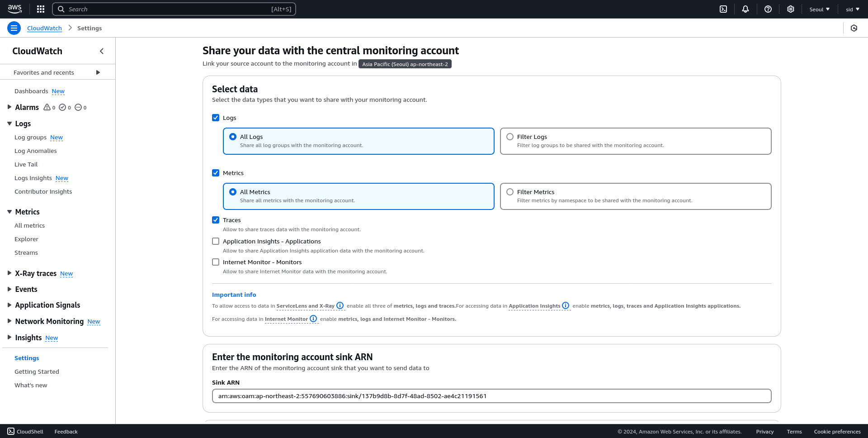Click the alarms in-alarm triangle icon
Viewport: 868px width, 438px height.
coord(47,107)
